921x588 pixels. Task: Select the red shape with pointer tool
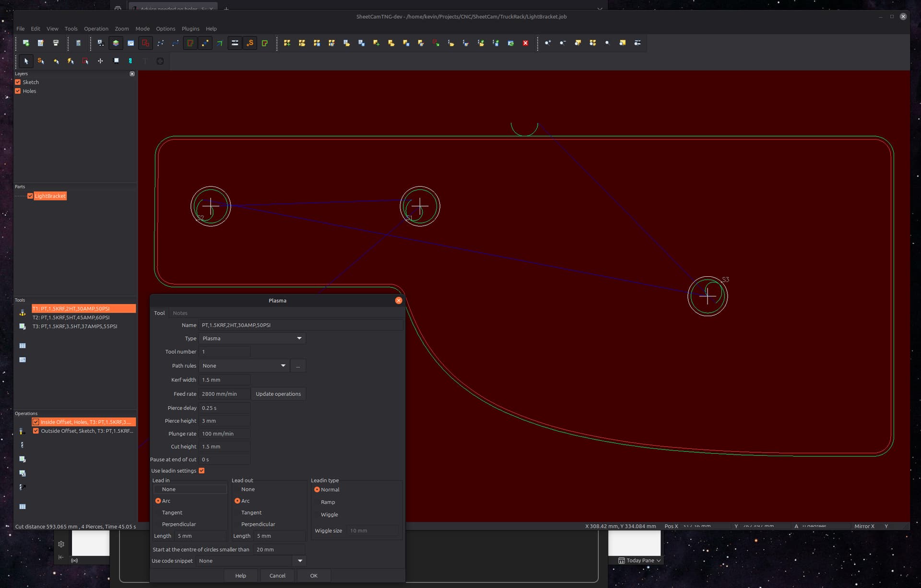click(85, 61)
